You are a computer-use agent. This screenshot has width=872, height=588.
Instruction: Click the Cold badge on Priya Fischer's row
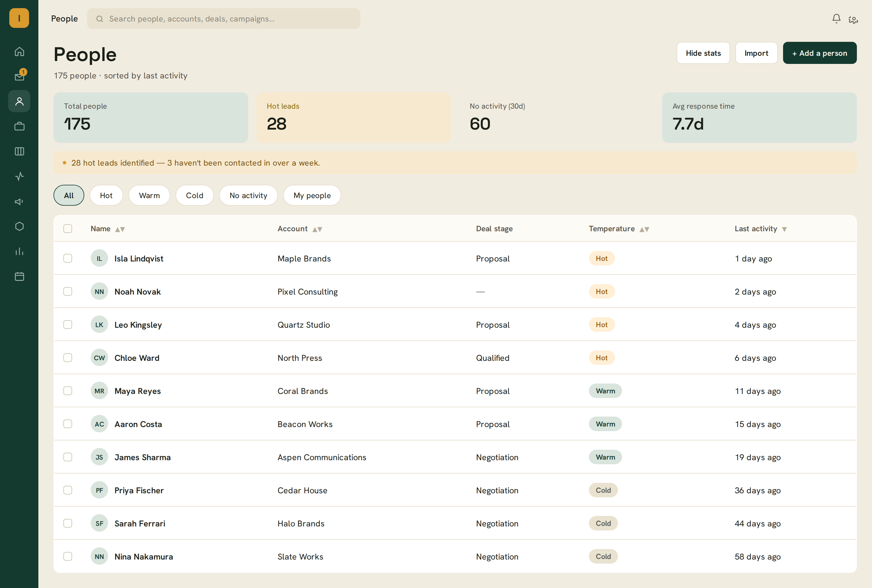[x=603, y=490]
